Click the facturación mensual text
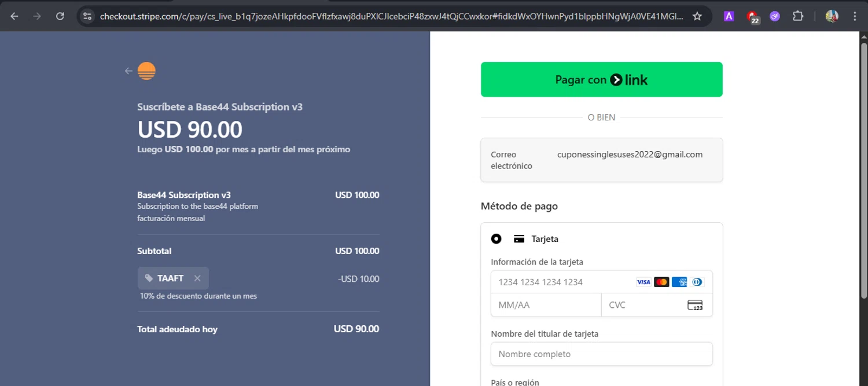This screenshot has height=386, width=868. click(x=171, y=218)
